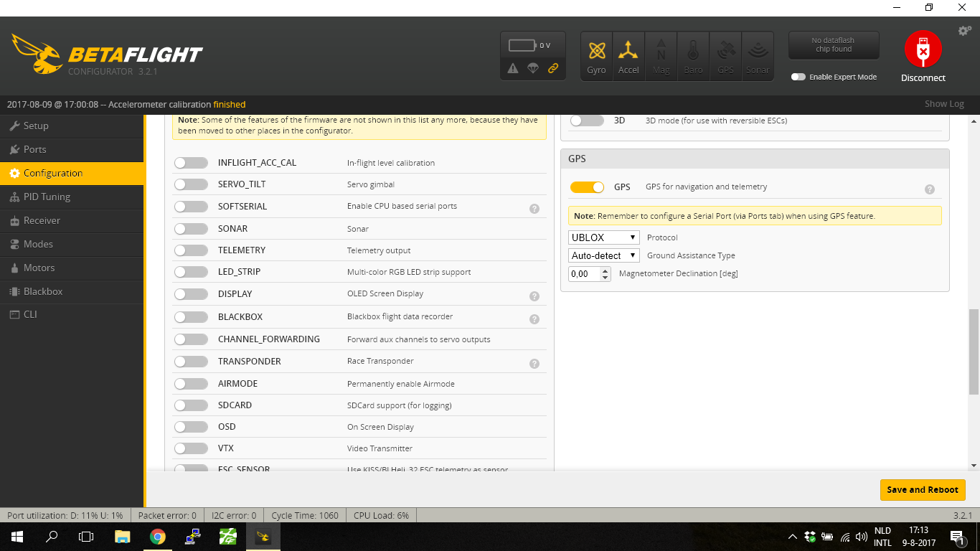Click Betaflight app icon on taskbar
Screen dimensions: 980x551
point(263,537)
